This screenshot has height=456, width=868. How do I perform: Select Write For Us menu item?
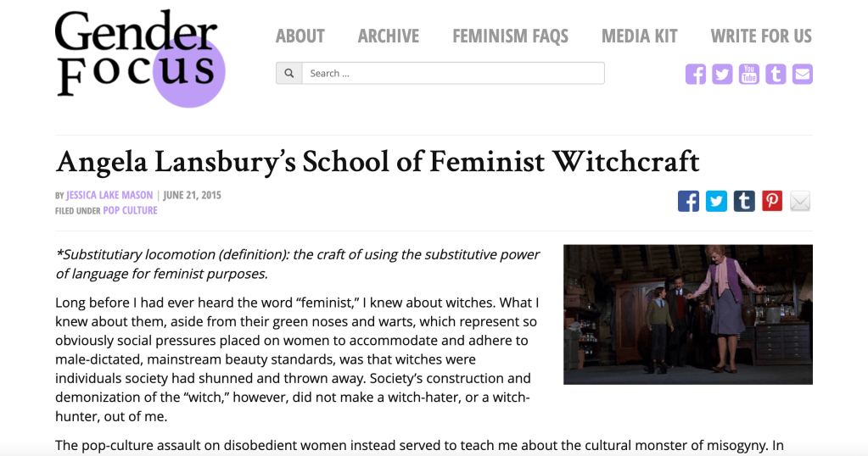click(761, 36)
